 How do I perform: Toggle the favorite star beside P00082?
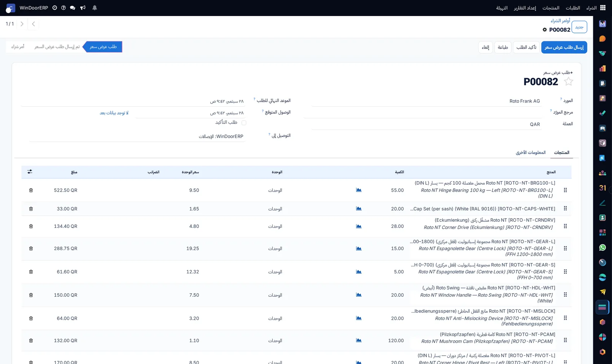(569, 81)
